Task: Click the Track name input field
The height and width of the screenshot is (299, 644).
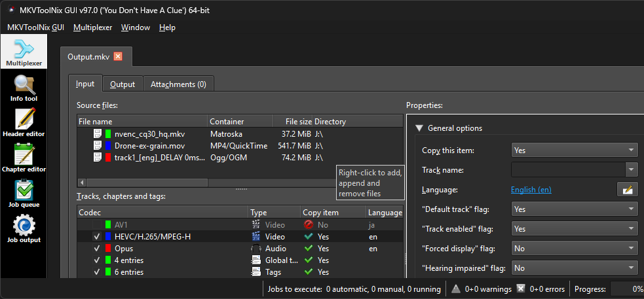Action: pyautogui.click(x=569, y=170)
